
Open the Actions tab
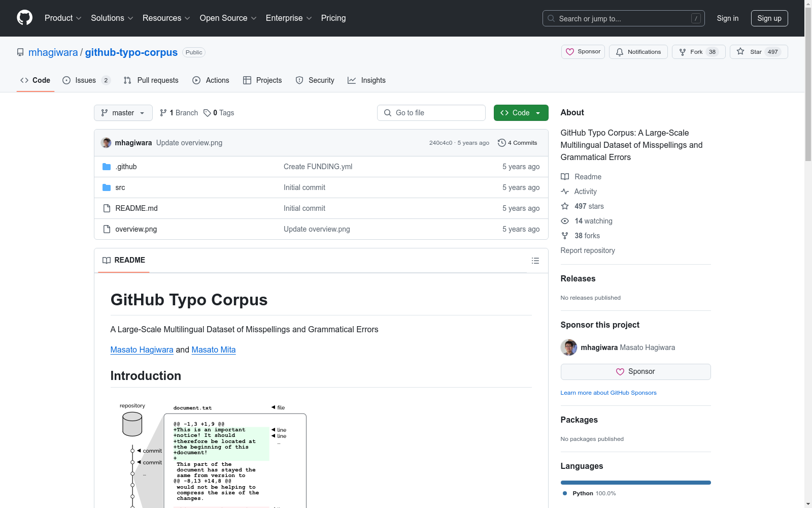(211, 80)
